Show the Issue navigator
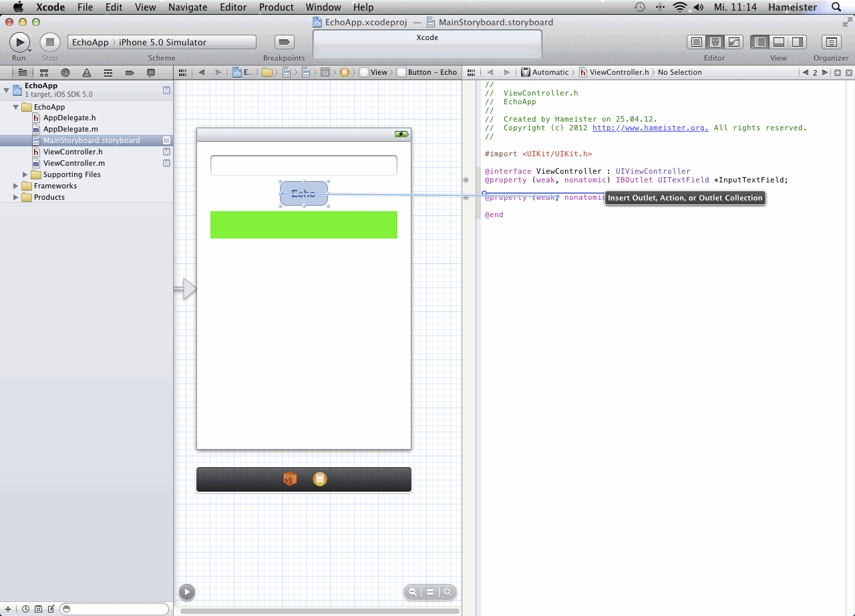Viewport: 855px width, 616px height. click(87, 73)
